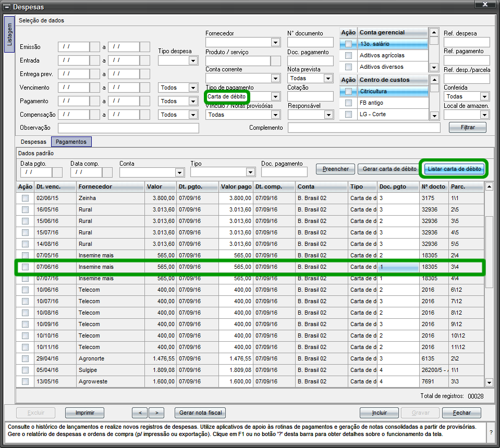This screenshot has width=500, height=448.
Task: Click payments table scroll down arrow
Action: click(x=489, y=382)
